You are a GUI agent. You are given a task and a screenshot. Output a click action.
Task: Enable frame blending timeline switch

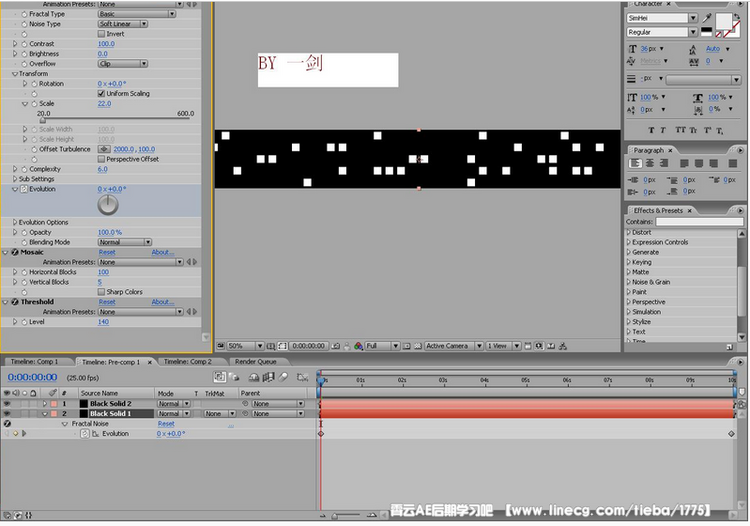pyautogui.click(x=268, y=377)
